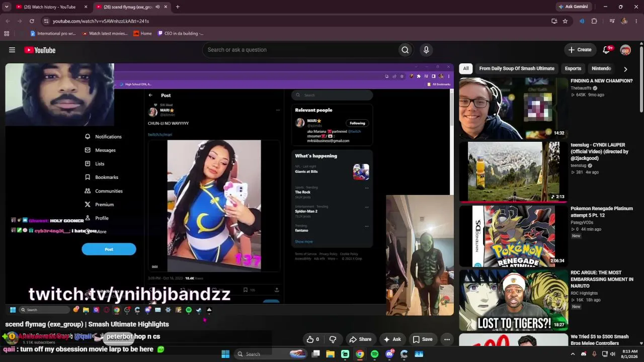Viewport: 644px width, 362px height.
Task: Open FINDING A NEW CHAMPION video thumbnail
Action: pos(513,108)
